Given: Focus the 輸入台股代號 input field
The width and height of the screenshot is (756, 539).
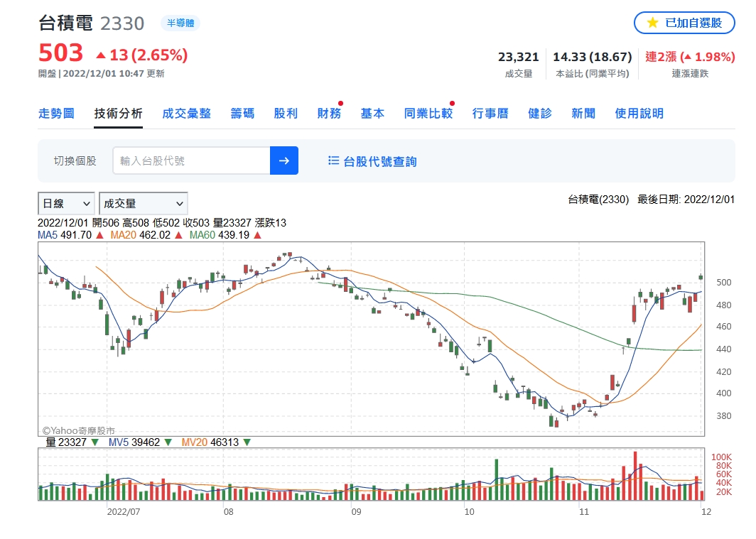Looking at the screenshot, I should 191,160.
